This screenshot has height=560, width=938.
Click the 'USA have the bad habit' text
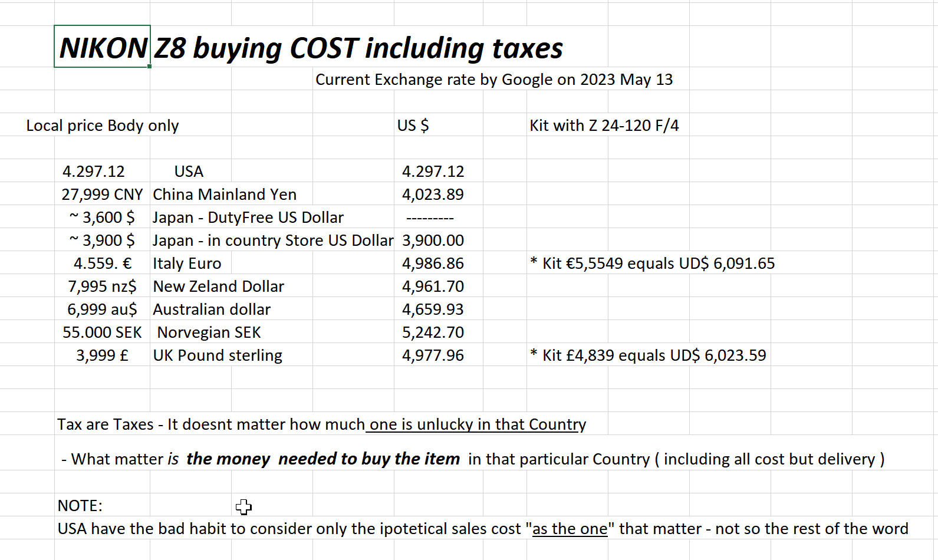482,529
